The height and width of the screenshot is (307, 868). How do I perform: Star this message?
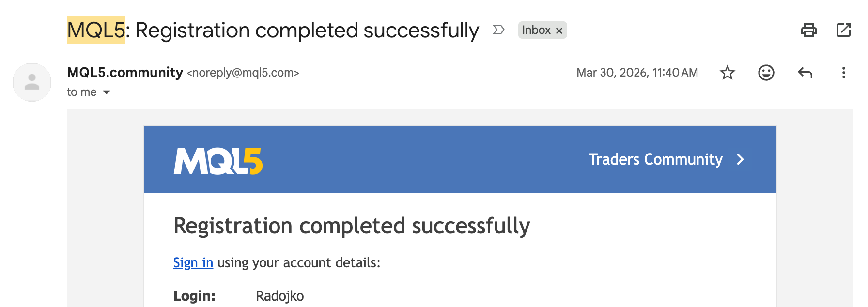tap(727, 73)
